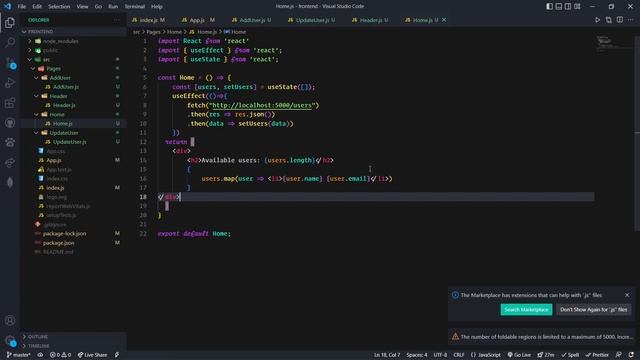Open the Explorer view in activity bar

[10, 22]
